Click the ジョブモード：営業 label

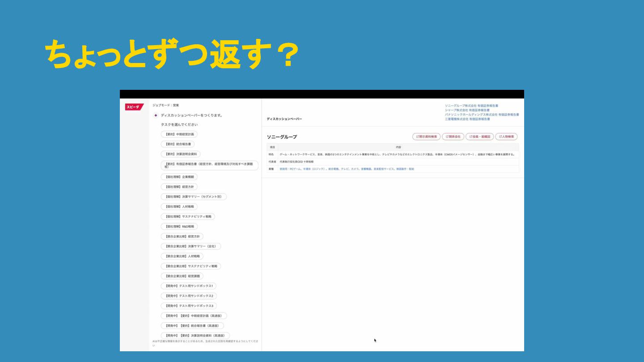165,105
